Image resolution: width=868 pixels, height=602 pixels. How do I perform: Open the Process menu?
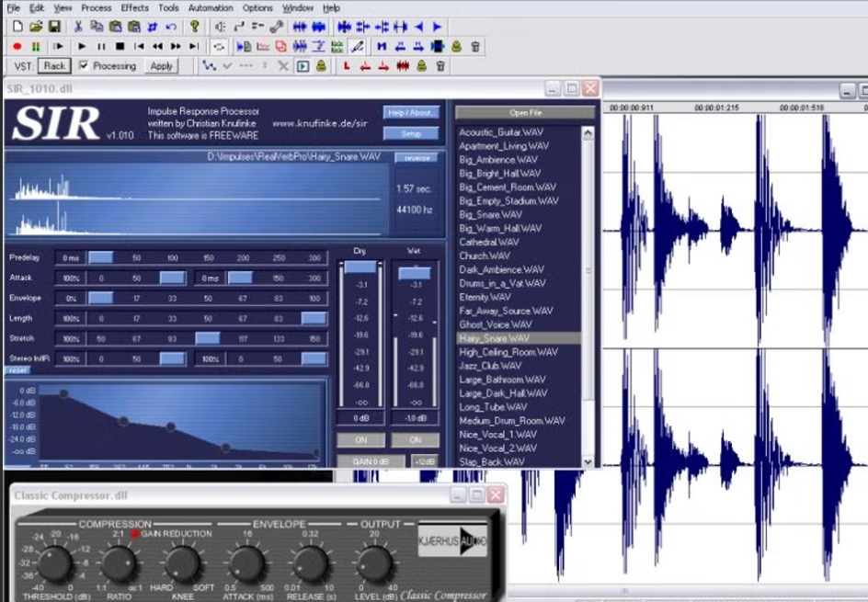pos(97,7)
